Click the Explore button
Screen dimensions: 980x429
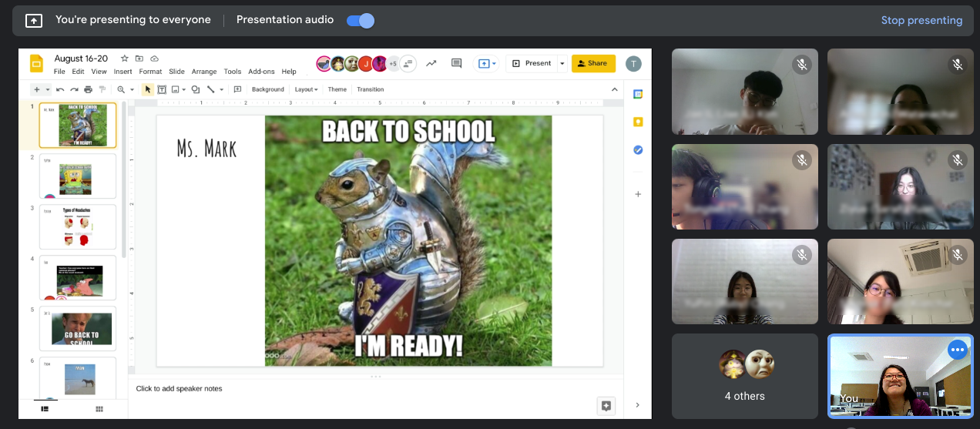(606, 406)
